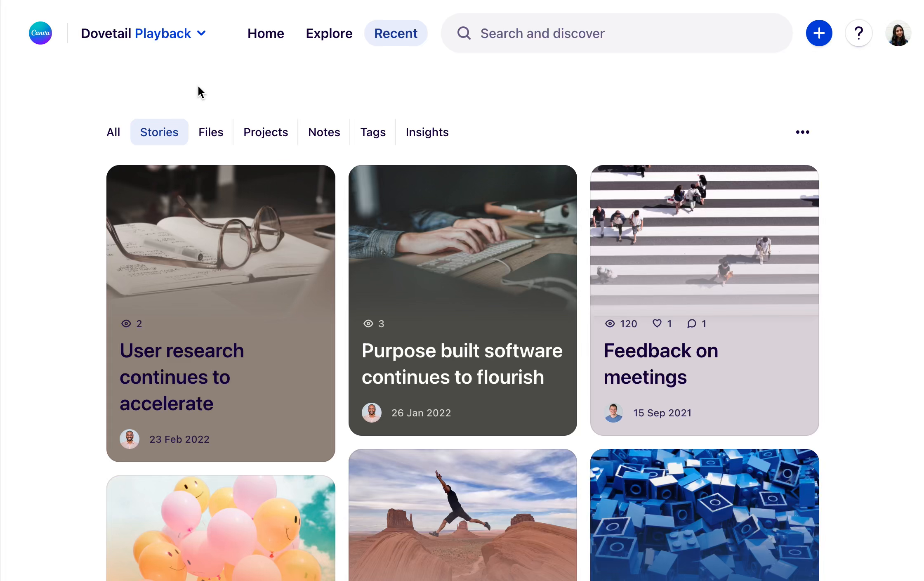Expand the Dovetail Playback workspace dropdown
Viewport: 924px width, 581px height.
[143, 33]
